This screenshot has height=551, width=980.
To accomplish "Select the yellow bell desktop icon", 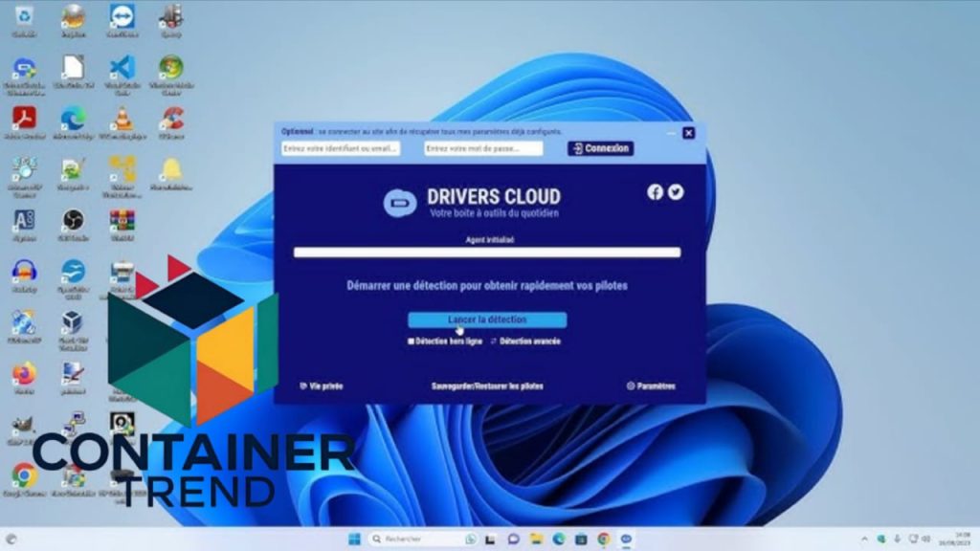I will tap(171, 174).
